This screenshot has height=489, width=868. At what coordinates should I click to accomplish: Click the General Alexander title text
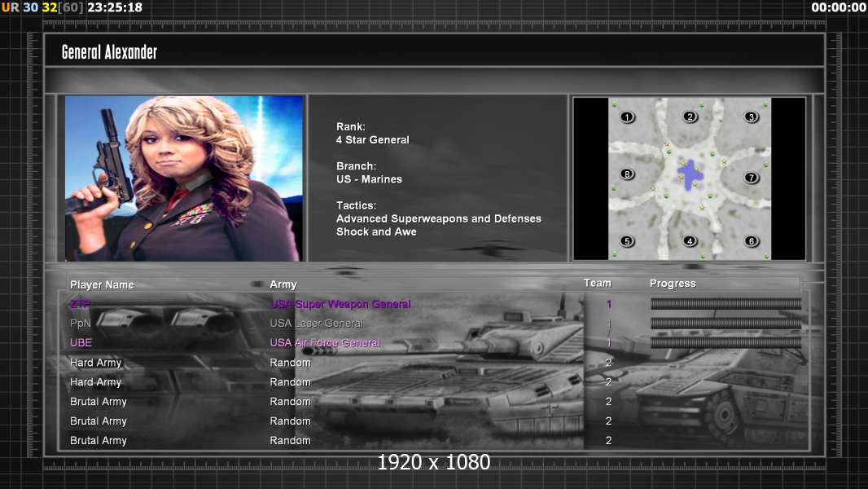(x=109, y=52)
